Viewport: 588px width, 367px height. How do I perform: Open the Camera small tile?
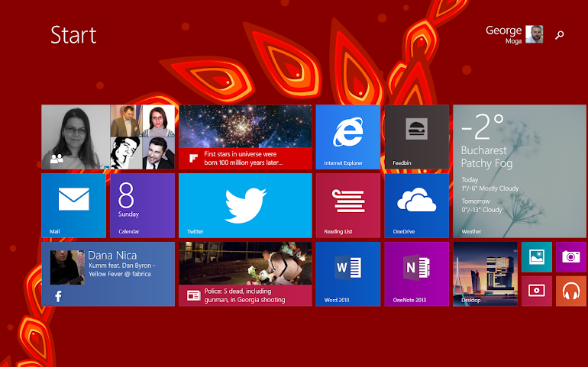[x=571, y=257]
